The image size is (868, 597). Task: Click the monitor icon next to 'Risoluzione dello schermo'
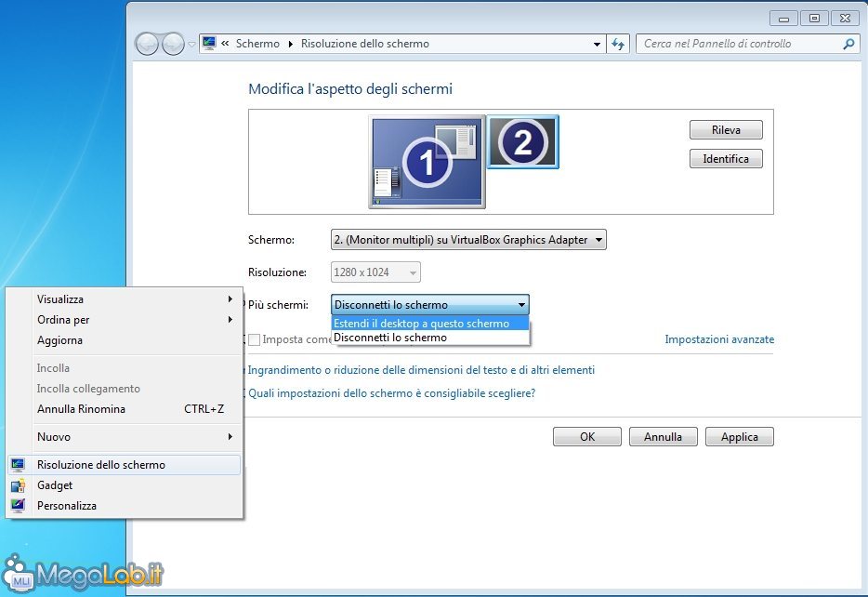18,465
